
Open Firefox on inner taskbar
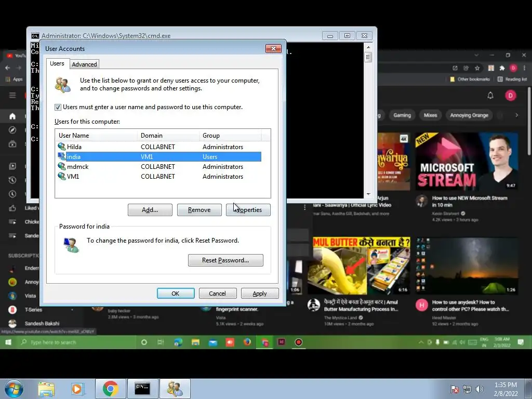tap(247, 342)
